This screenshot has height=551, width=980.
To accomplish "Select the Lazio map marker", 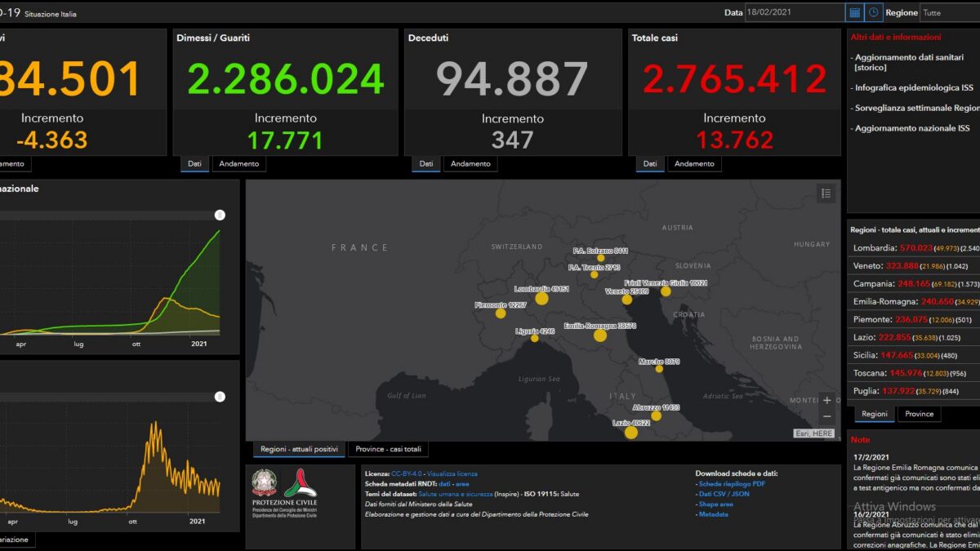I will coord(630,433).
